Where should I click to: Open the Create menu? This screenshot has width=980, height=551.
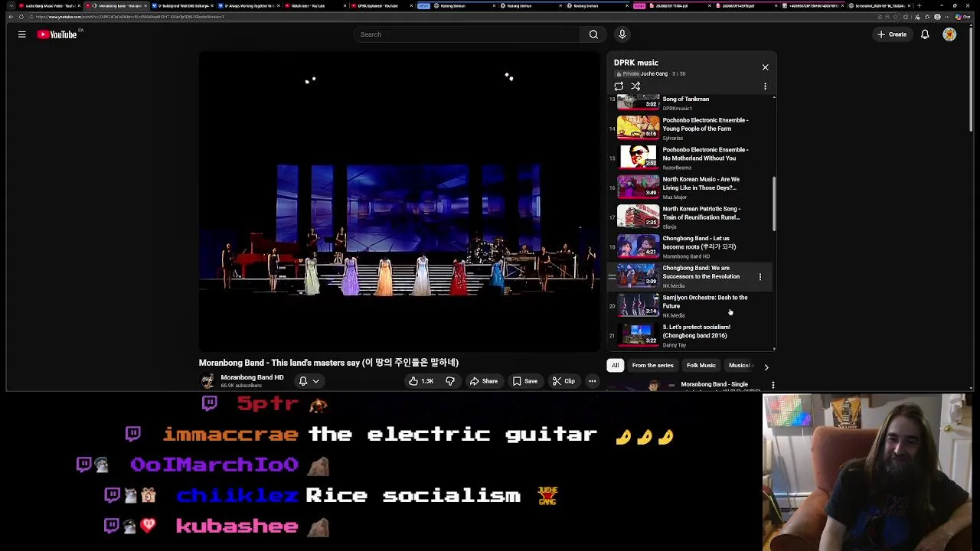[892, 34]
